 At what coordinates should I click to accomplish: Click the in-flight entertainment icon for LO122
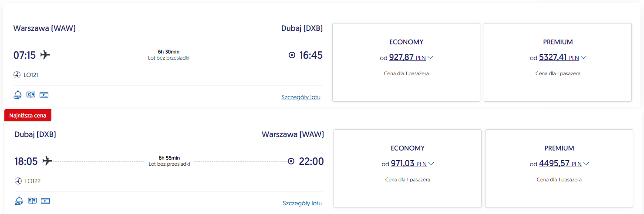45,201
